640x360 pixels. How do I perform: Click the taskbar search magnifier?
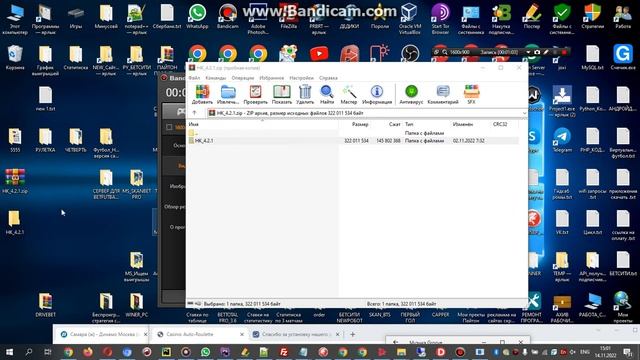click(x=29, y=352)
